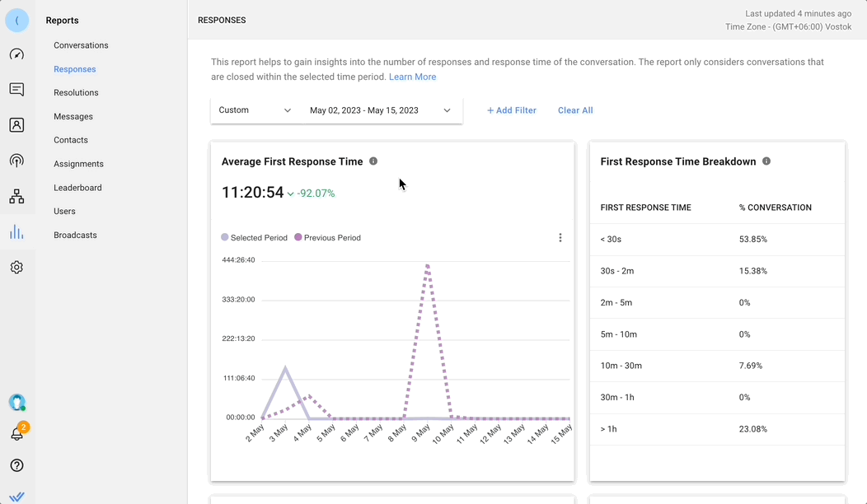The image size is (867, 504).
Task: Open the Contacts icon in sidebar
Action: (x=16, y=125)
